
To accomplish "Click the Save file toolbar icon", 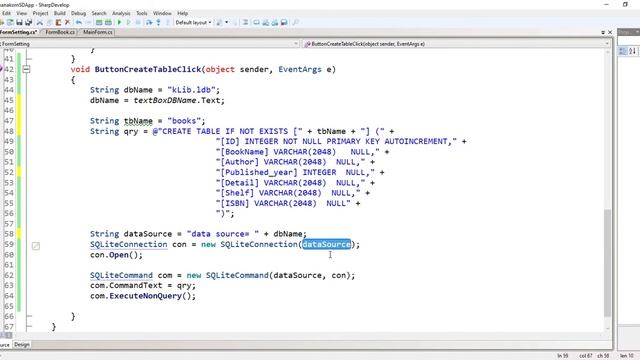I will [x=19, y=22].
